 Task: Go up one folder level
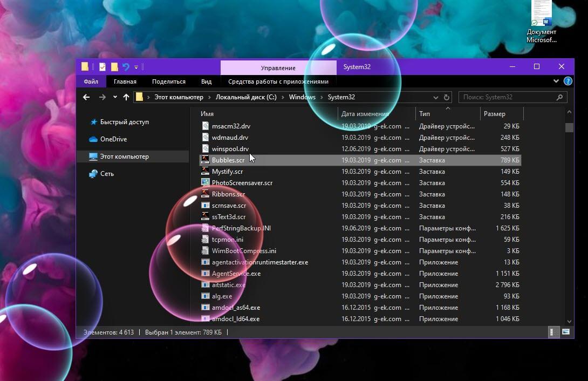point(126,97)
